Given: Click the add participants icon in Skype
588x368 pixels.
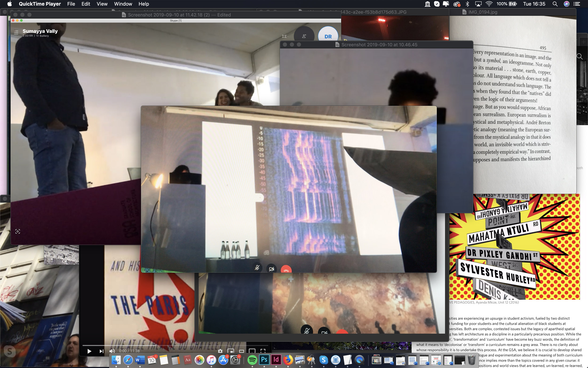Looking at the screenshot, I should (x=304, y=36).
